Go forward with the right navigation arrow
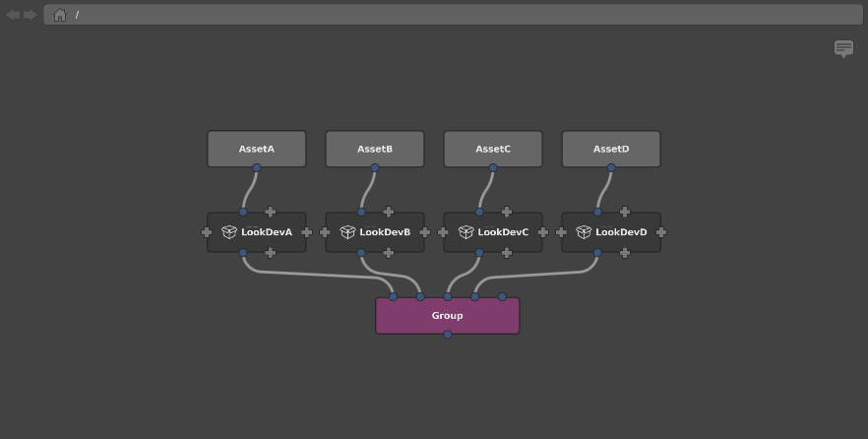This screenshot has height=439, width=868. click(x=31, y=15)
